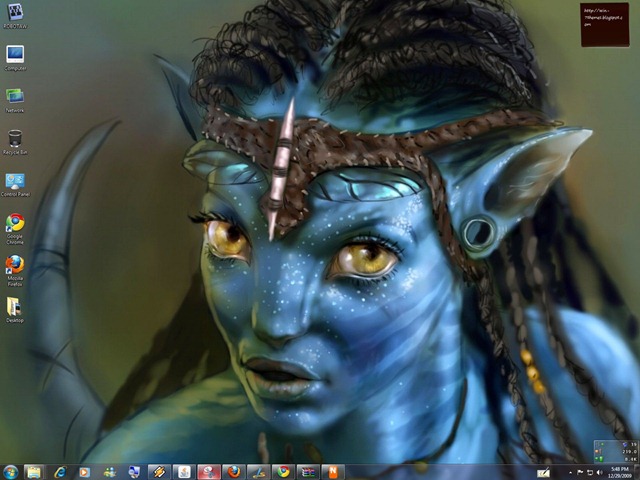This screenshot has height=480, width=640.
Task: Click the dark red sticky note gadget
Action: [x=605, y=24]
